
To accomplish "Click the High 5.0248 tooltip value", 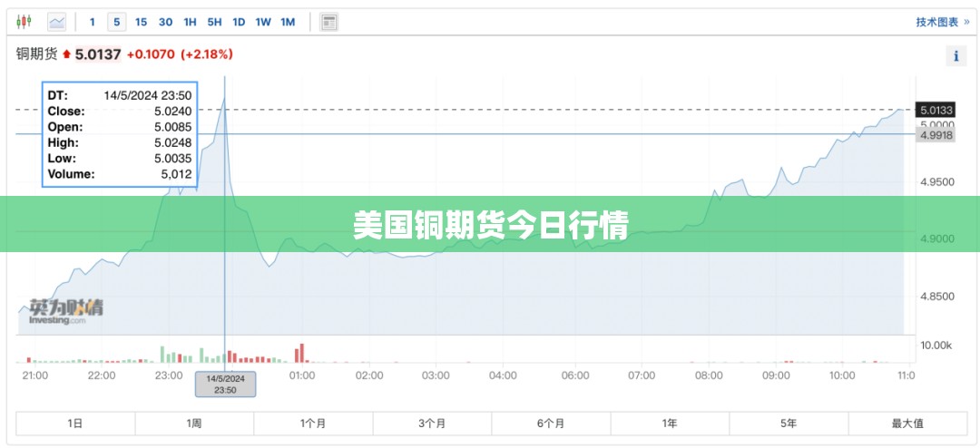I will (172, 143).
